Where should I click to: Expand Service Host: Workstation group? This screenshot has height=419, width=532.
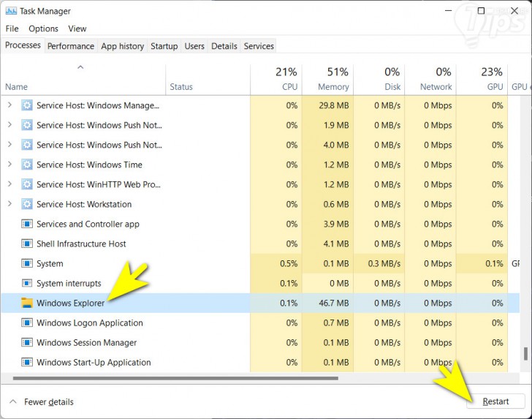coord(9,204)
